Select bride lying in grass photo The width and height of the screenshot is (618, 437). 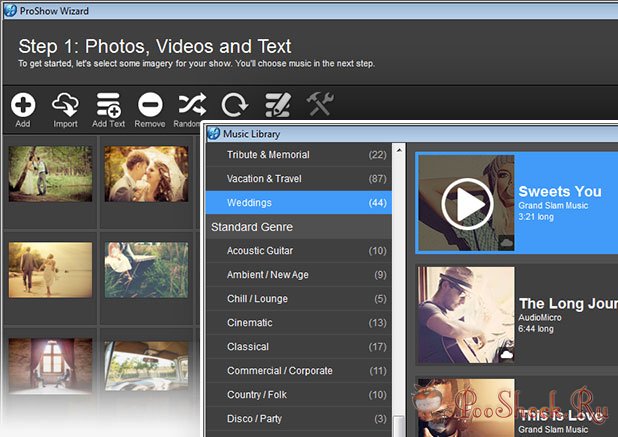click(x=146, y=270)
